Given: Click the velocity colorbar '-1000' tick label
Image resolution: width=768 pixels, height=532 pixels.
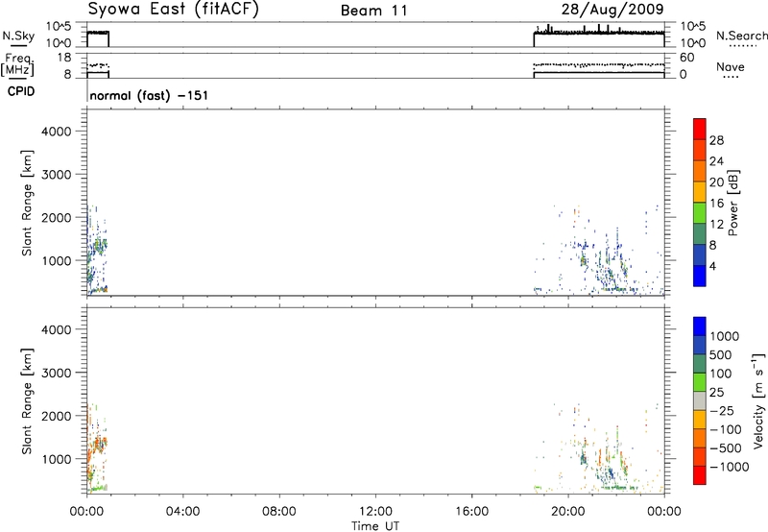Looking at the screenshot, I should click(x=729, y=467).
